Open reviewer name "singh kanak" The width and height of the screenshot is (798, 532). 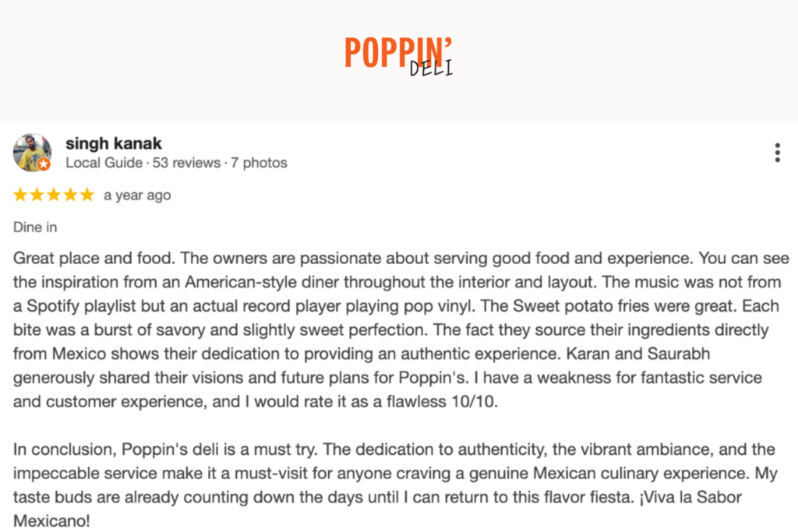click(114, 143)
